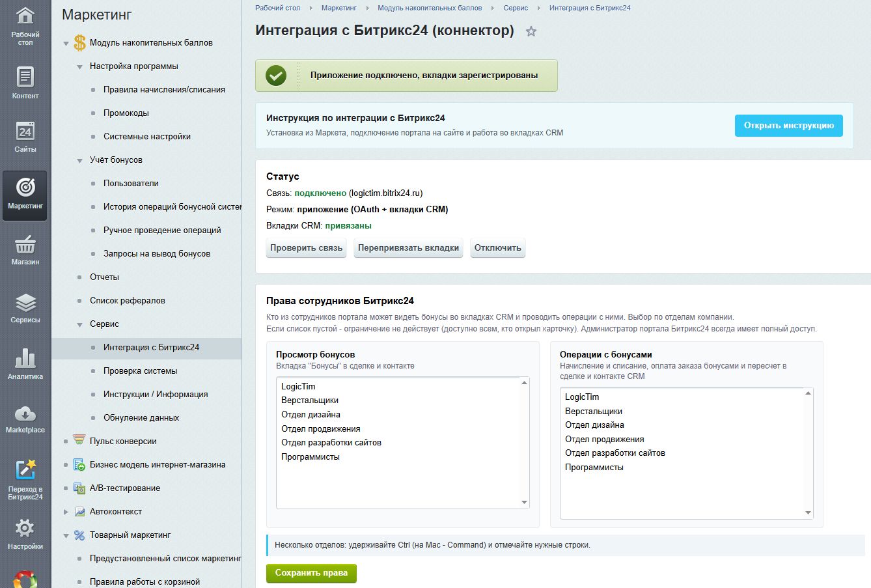Open the Аналитика chart icon
871x588 pixels.
click(x=25, y=358)
